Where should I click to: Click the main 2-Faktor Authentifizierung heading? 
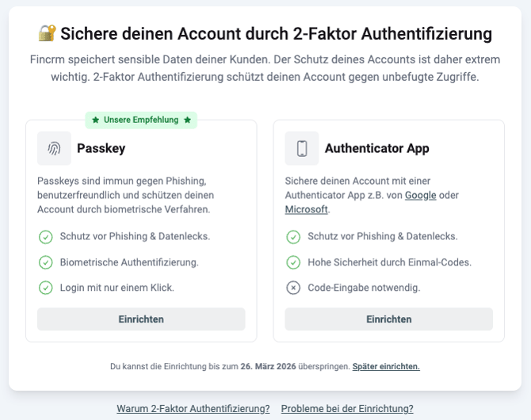(x=275, y=33)
